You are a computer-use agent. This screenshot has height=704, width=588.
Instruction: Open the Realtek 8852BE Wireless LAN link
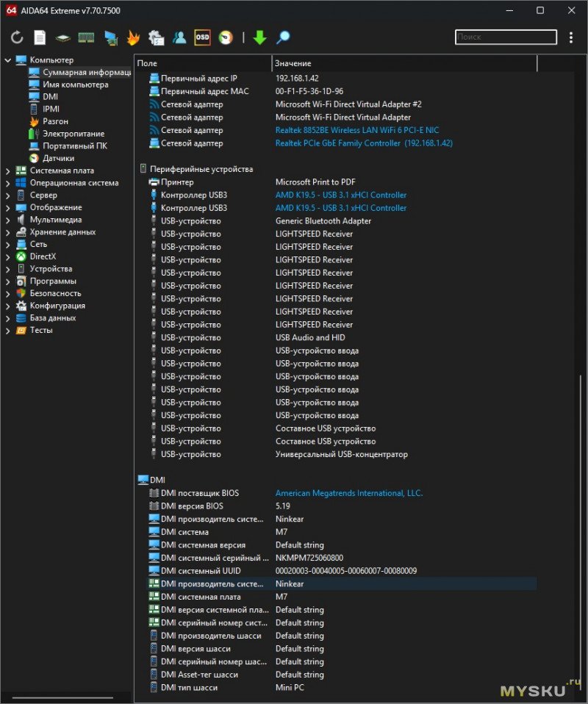coord(357,130)
